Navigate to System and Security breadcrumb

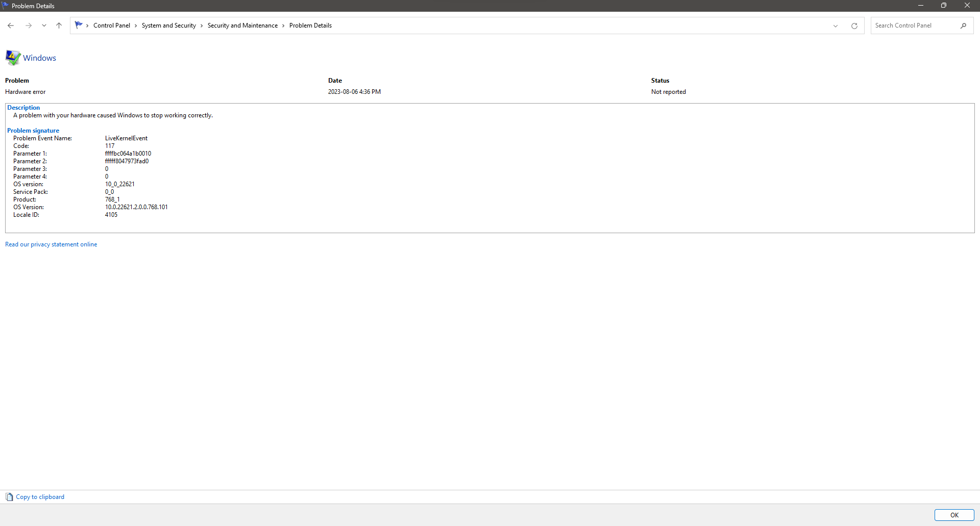[x=169, y=26]
